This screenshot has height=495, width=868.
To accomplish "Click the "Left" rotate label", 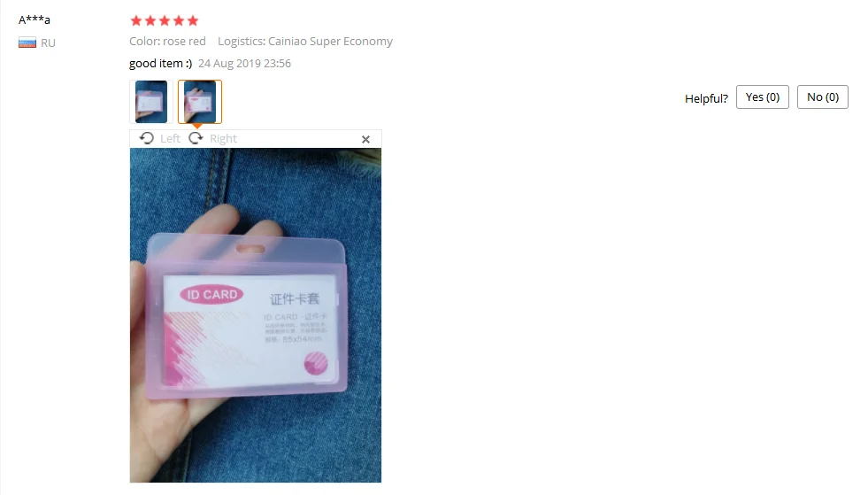I will [x=170, y=138].
